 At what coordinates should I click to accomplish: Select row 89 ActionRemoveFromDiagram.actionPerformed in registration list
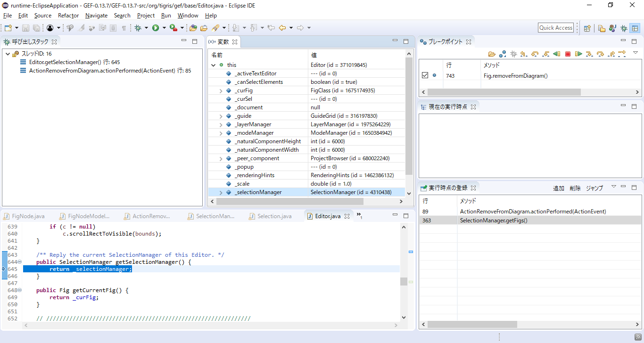coord(530,212)
